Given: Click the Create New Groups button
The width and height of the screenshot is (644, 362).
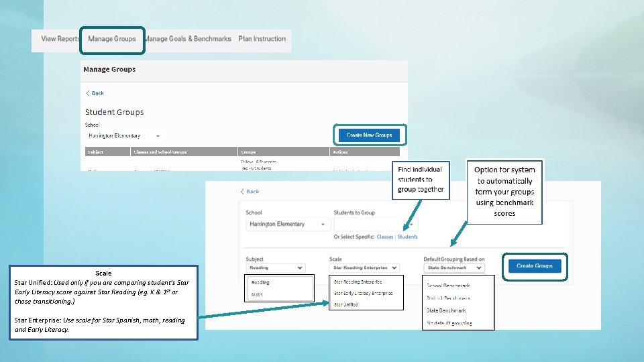Looking at the screenshot, I should coord(369,135).
